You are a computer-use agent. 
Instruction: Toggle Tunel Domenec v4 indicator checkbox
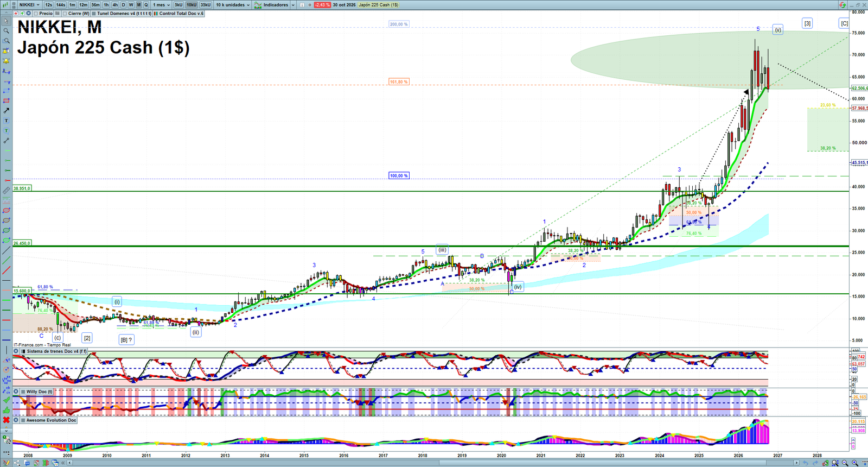tap(94, 14)
